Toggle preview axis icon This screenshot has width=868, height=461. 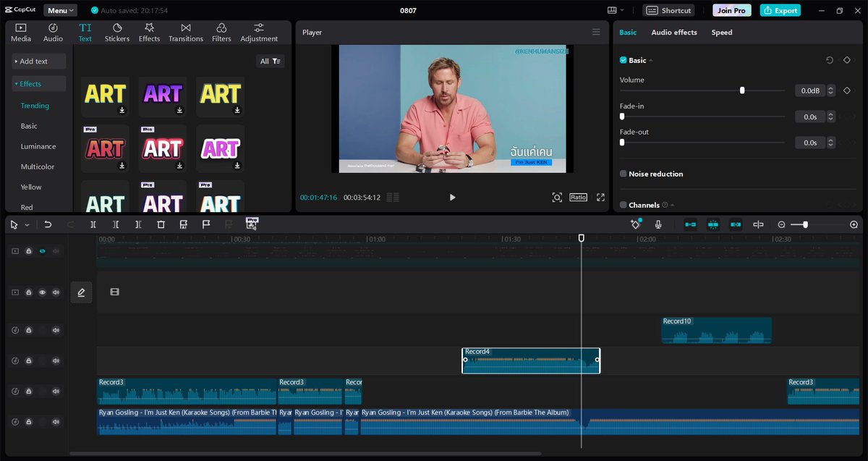[758, 225]
